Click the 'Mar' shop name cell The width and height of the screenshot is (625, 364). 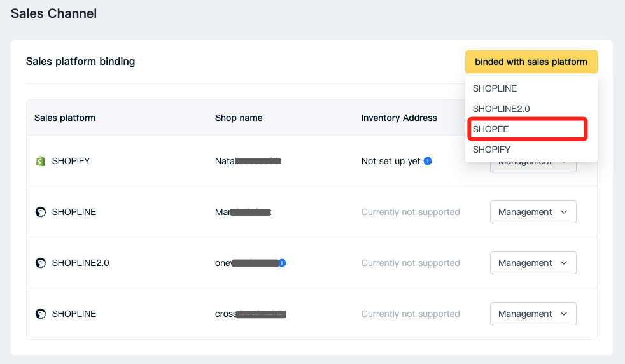(243, 212)
